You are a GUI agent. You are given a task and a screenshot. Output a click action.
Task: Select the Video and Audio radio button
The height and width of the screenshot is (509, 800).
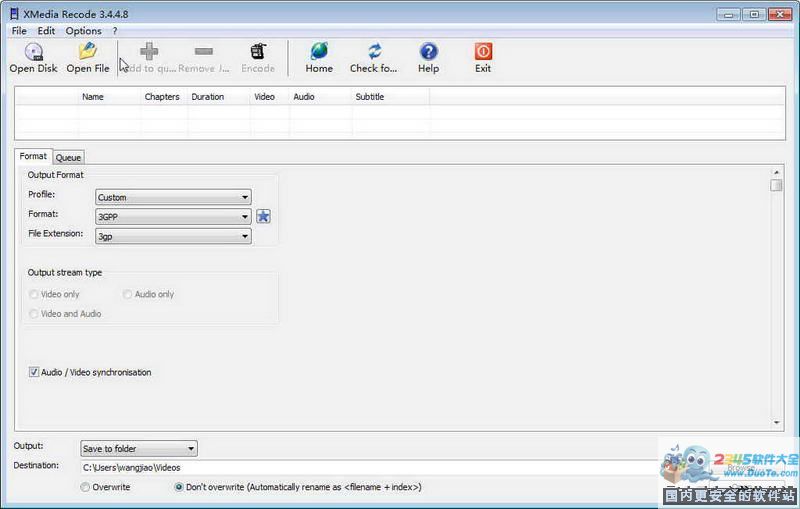pyautogui.click(x=34, y=314)
